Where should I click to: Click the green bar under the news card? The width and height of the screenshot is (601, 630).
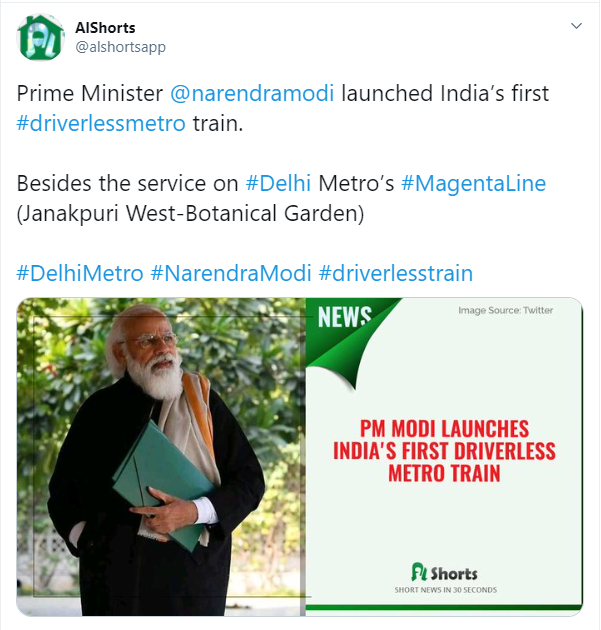pos(444,608)
